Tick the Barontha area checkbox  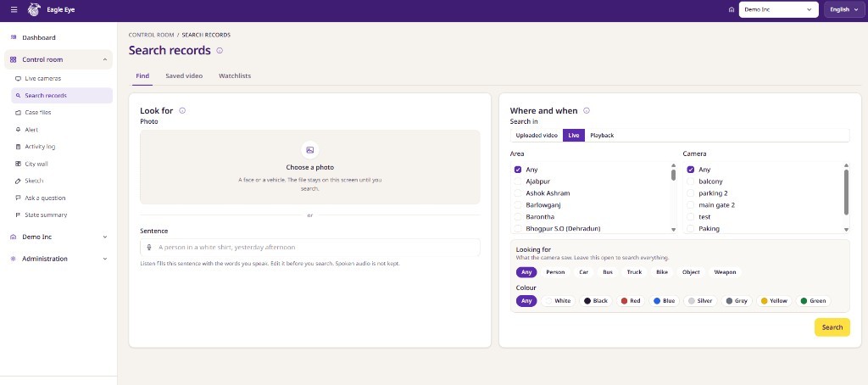[518, 216]
